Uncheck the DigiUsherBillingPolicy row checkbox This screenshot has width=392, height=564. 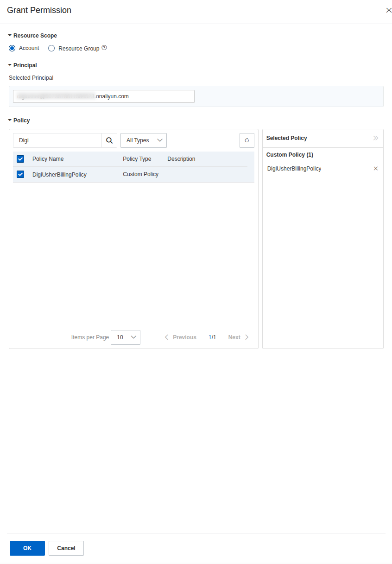point(20,174)
